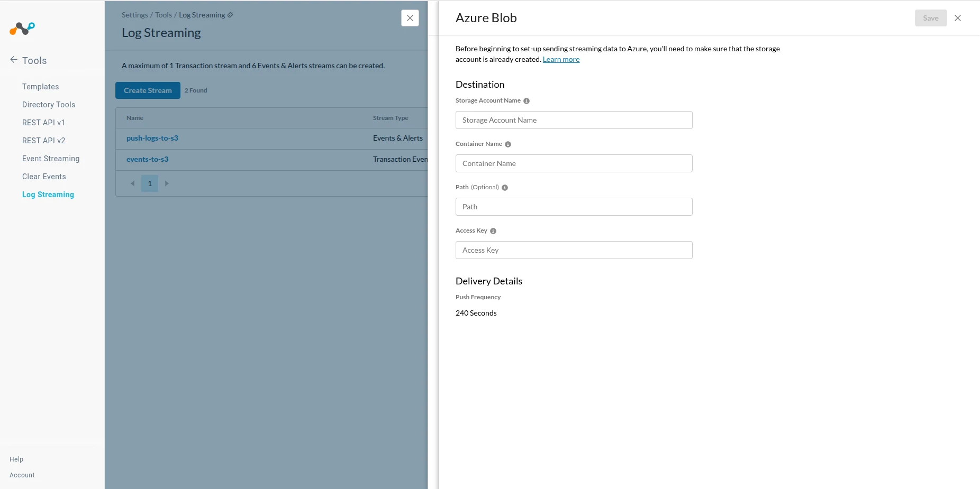Open Directory Tools in the sidebar

click(x=49, y=105)
